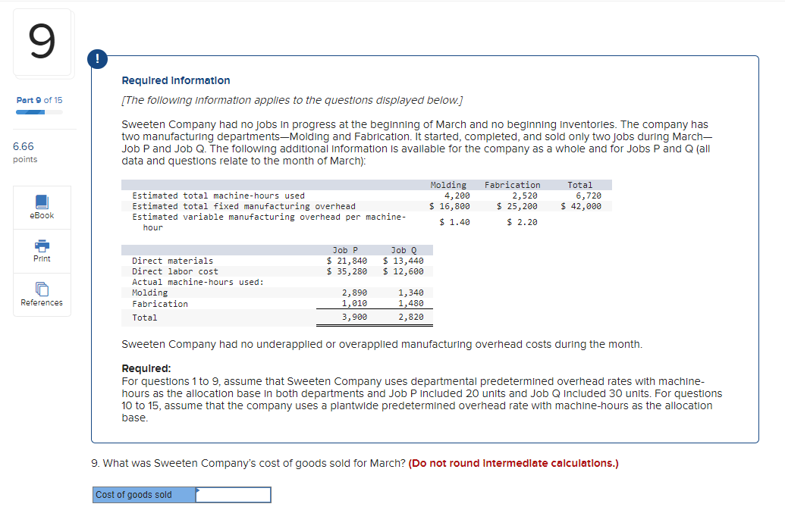
Task: Click Job Q total hours 2,820
Action: tap(411, 317)
